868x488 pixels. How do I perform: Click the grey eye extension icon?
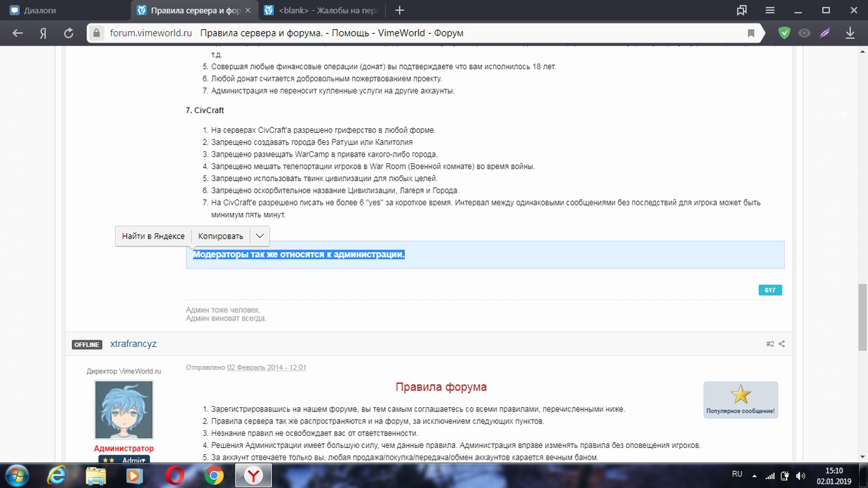click(x=804, y=33)
